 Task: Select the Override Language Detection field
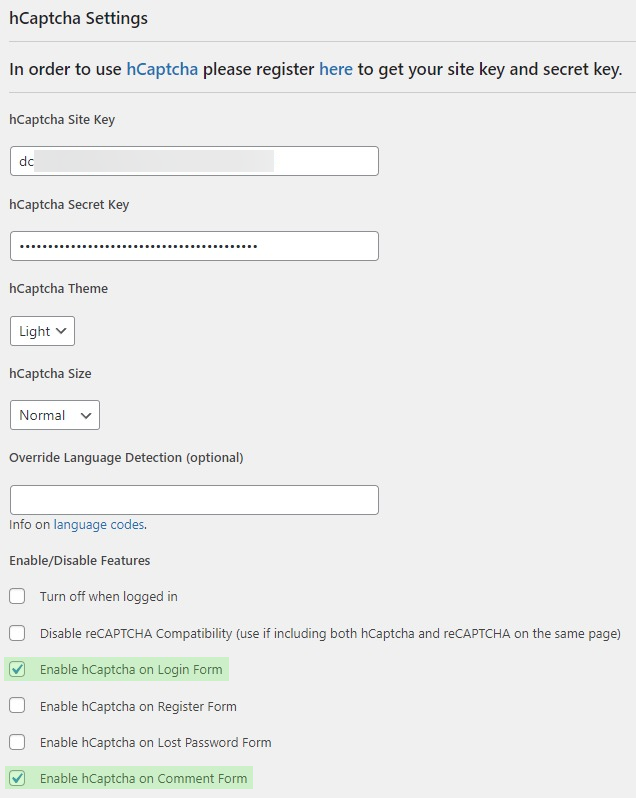[x=194, y=500]
